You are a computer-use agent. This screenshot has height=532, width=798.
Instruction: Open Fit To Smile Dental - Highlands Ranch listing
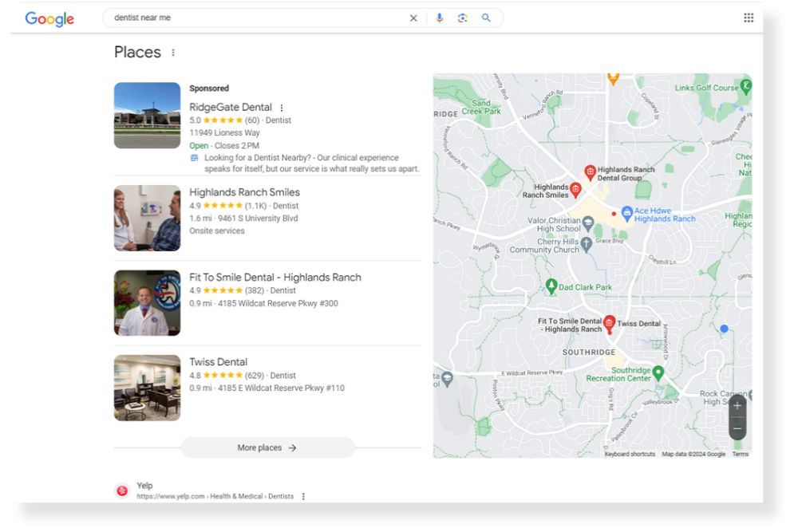click(x=275, y=278)
